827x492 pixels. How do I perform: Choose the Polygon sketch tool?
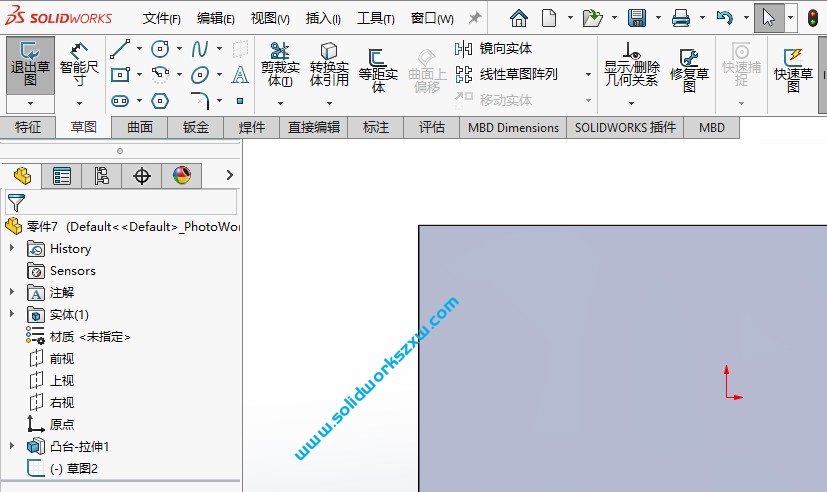click(160, 101)
